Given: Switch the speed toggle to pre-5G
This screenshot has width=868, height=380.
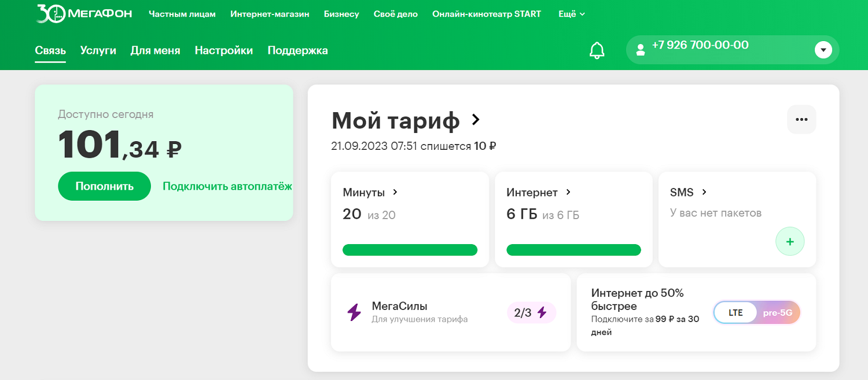Looking at the screenshot, I should click(778, 313).
